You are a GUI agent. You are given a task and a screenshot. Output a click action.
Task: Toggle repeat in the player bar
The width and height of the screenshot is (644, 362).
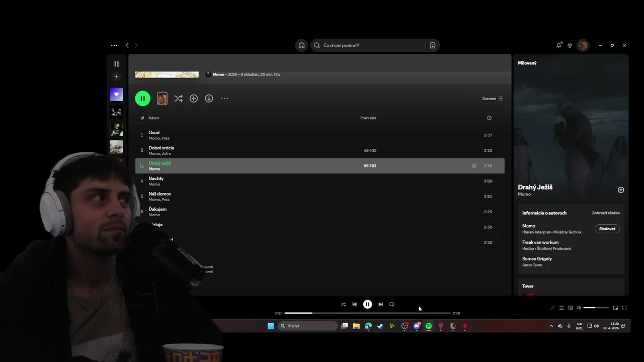coord(392,304)
